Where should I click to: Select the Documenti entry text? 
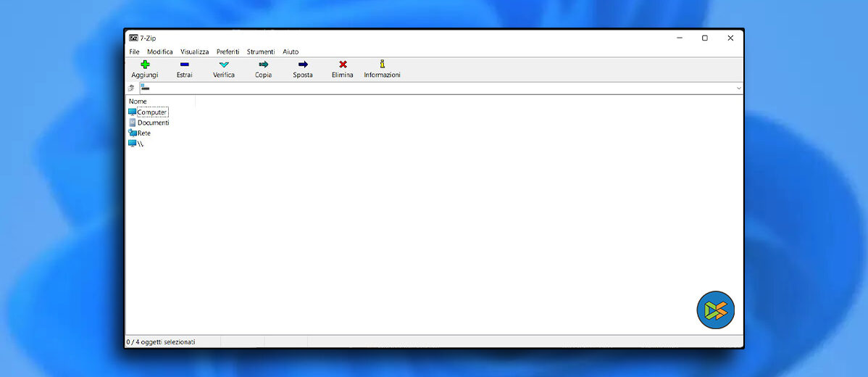tap(154, 123)
